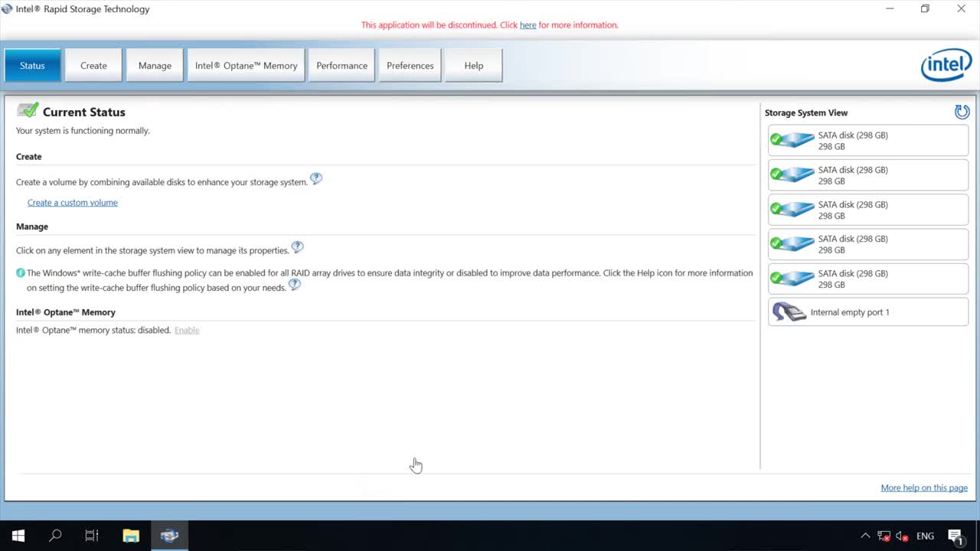Click help icon beside Manage description
This screenshot has width=980, height=551.
(x=298, y=247)
